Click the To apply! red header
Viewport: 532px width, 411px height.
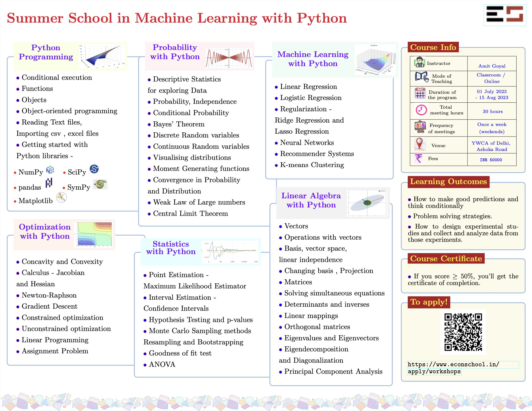[429, 302]
